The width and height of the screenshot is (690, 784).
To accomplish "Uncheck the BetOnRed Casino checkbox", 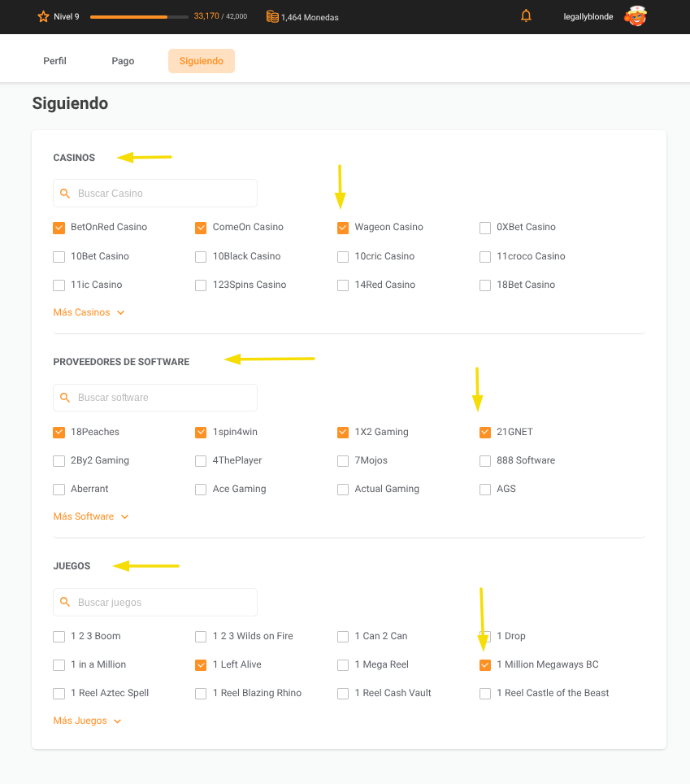I will [x=59, y=228].
